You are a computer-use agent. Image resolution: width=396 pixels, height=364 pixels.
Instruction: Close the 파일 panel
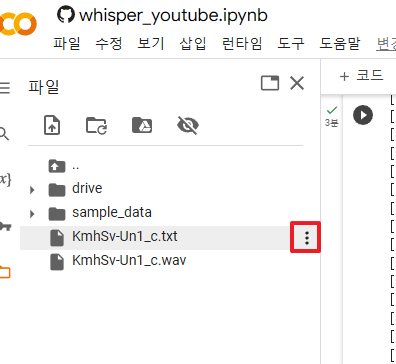click(297, 83)
